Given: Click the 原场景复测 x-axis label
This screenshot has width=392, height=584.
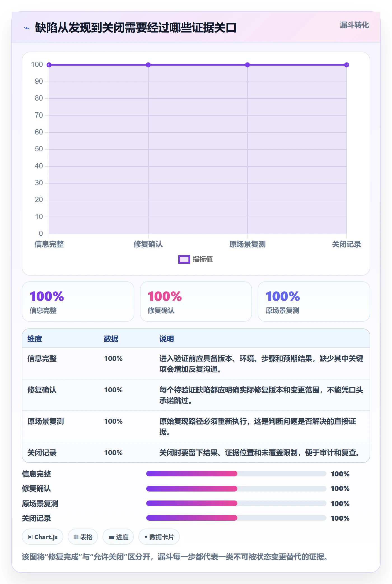Looking at the screenshot, I should 248,244.
